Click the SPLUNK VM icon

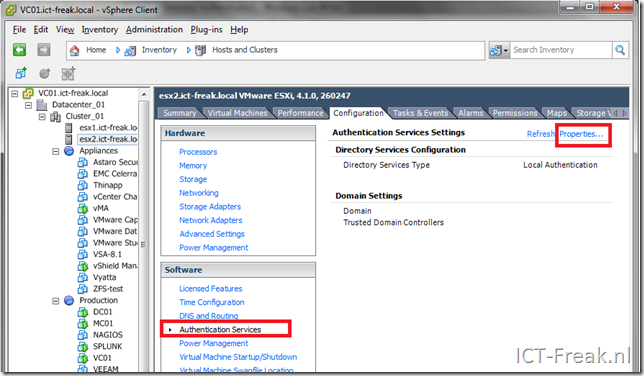click(83, 346)
